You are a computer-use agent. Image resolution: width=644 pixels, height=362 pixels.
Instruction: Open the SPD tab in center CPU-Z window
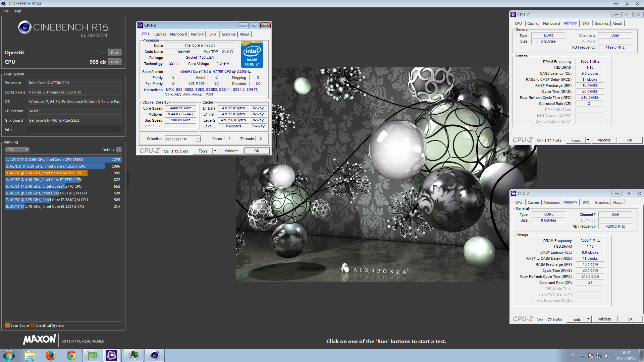[x=213, y=34]
